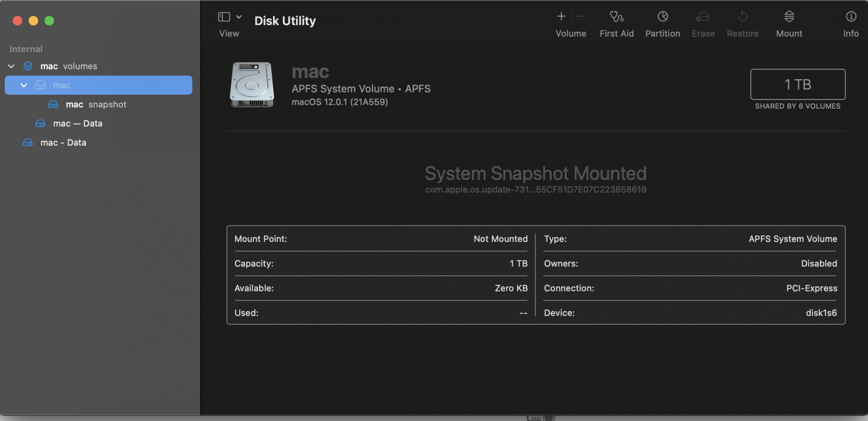
Task: Collapse the mac volumes container
Action: pos(11,66)
